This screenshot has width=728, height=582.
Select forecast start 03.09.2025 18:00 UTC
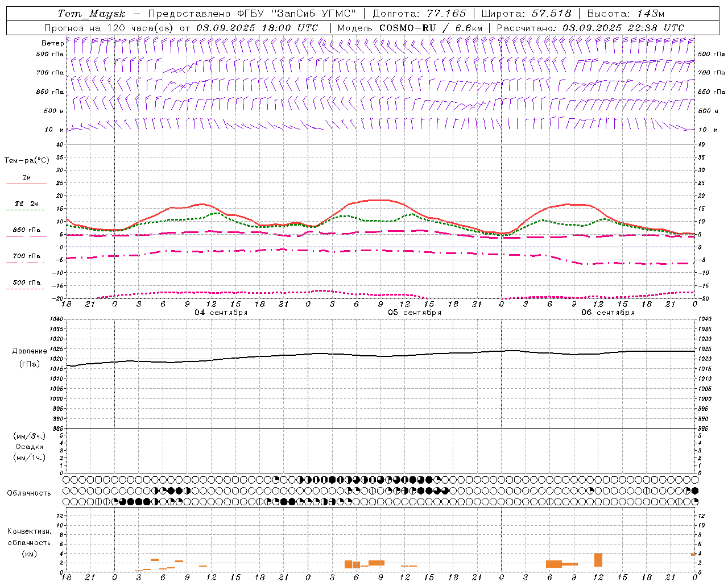[257, 28]
